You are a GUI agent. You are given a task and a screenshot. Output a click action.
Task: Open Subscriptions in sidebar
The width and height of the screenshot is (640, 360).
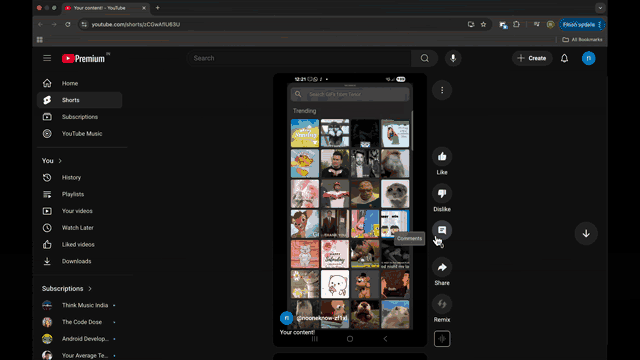(80, 117)
